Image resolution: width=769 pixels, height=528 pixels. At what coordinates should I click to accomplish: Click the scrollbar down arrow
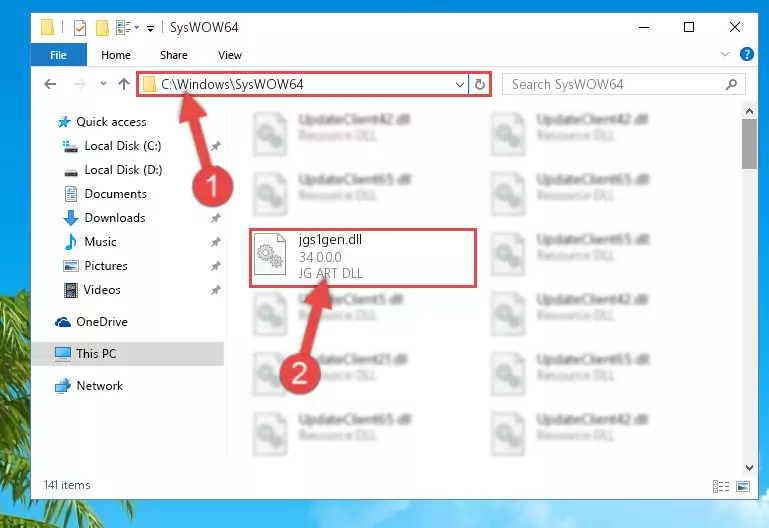(x=749, y=468)
